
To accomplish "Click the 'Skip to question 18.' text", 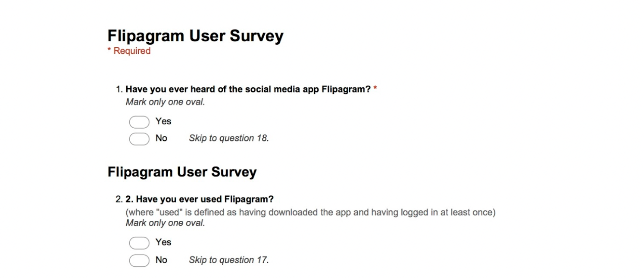I will pyautogui.click(x=229, y=138).
